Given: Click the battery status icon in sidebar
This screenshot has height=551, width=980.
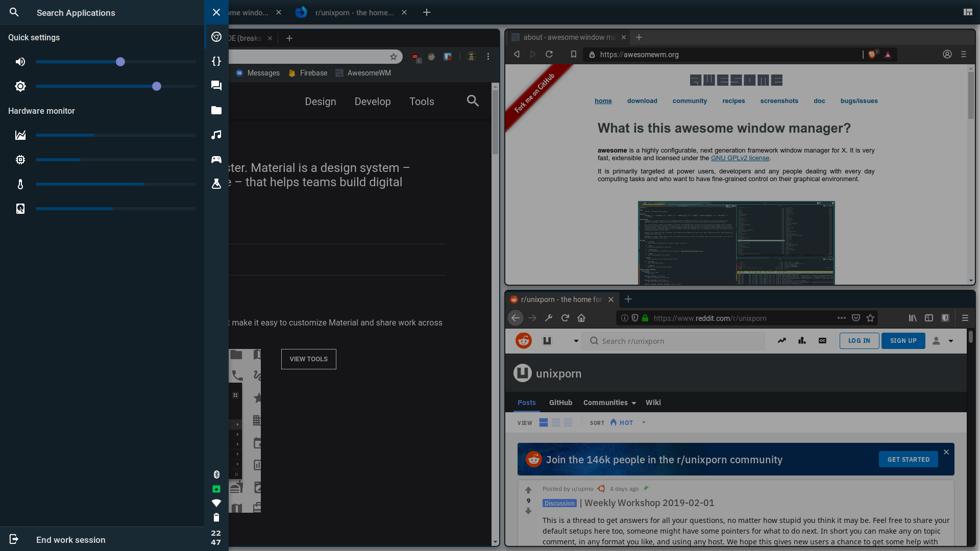Looking at the screenshot, I should 216,517.
